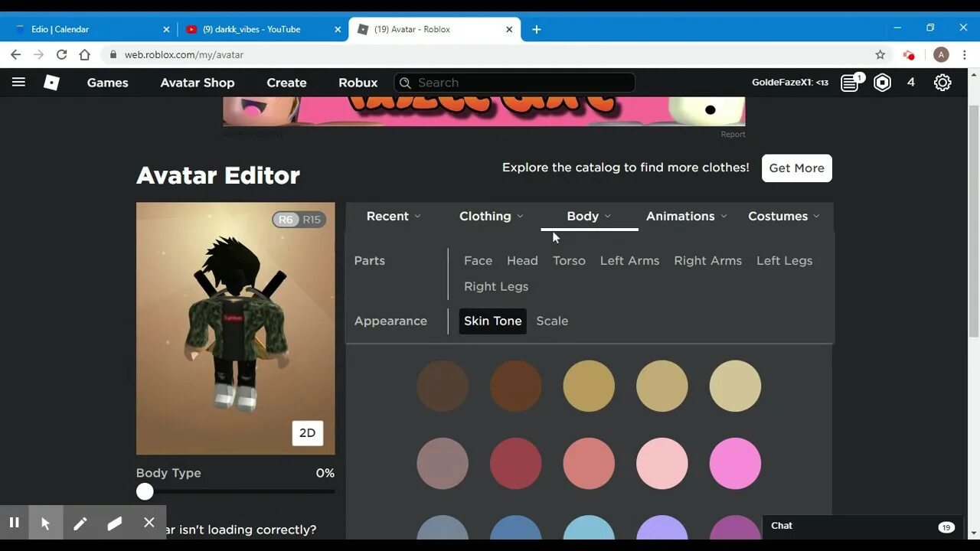Pick the light pink skin tone swatch
Image resolution: width=980 pixels, height=551 pixels.
[661, 463]
